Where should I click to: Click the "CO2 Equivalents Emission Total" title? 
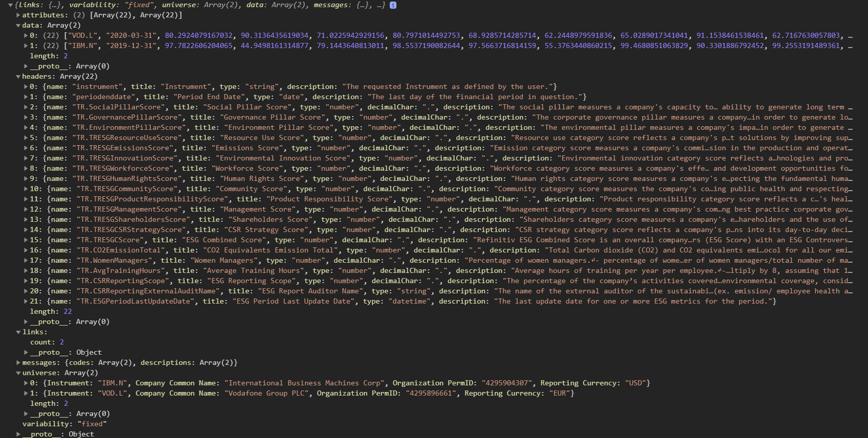coord(271,250)
